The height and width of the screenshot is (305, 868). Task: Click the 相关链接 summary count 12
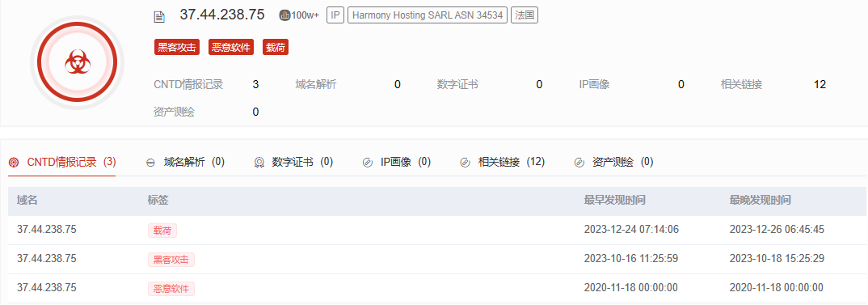(820, 84)
